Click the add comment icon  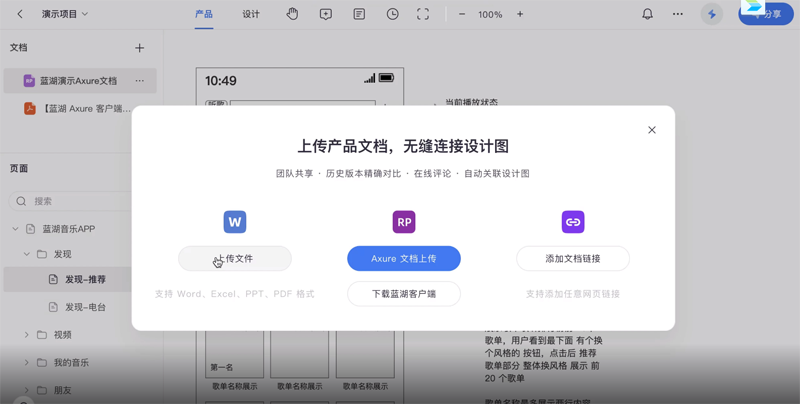326,14
